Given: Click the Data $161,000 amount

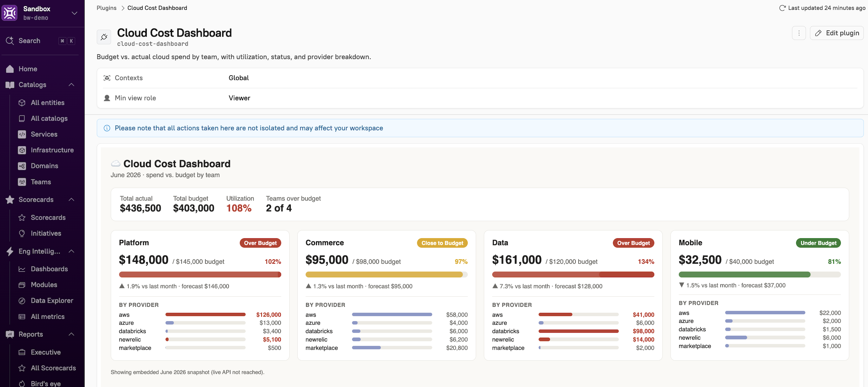Looking at the screenshot, I should 516,260.
